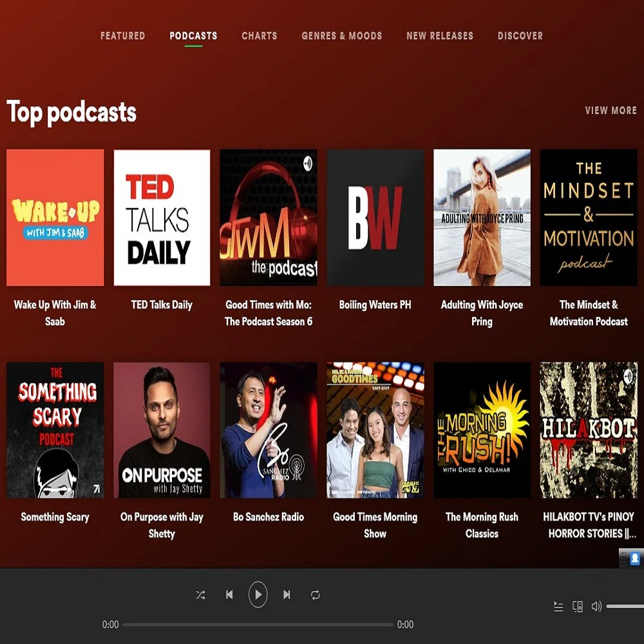Skip to next track
The height and width of the screenshot is (644, 644).
click(x=287, y=594)
